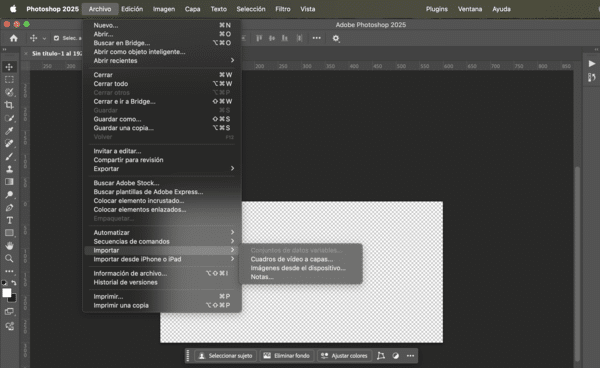This screenshot has height=368, width=600.
Task: Open the Capa menu
Action: [x=192, y=9]
